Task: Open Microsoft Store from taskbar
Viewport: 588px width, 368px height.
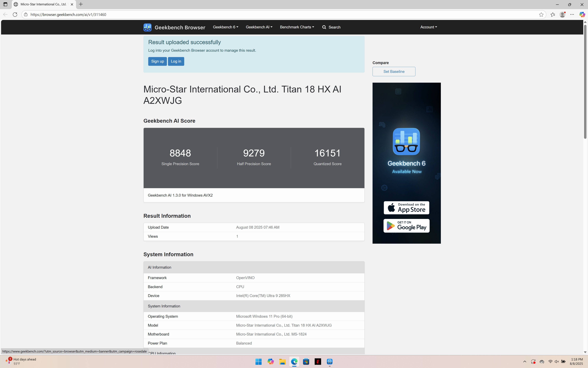Action: tap(306, 362)
